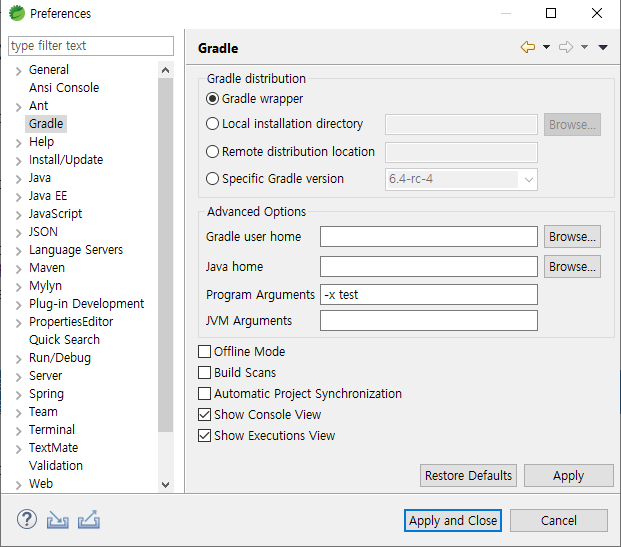Image resolution: width=621 pixels, height=547 pixels.
Task: Expand the Maven tree node
Action: click(x=18, y=269)
